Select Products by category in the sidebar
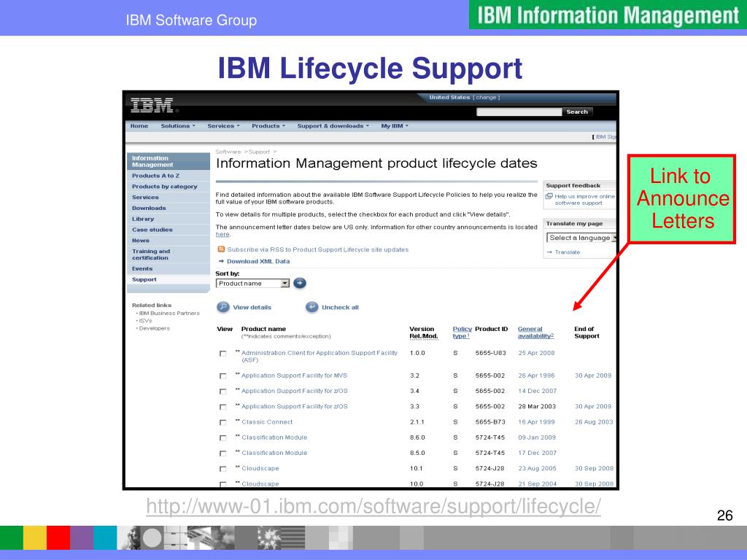 point(164,187)
